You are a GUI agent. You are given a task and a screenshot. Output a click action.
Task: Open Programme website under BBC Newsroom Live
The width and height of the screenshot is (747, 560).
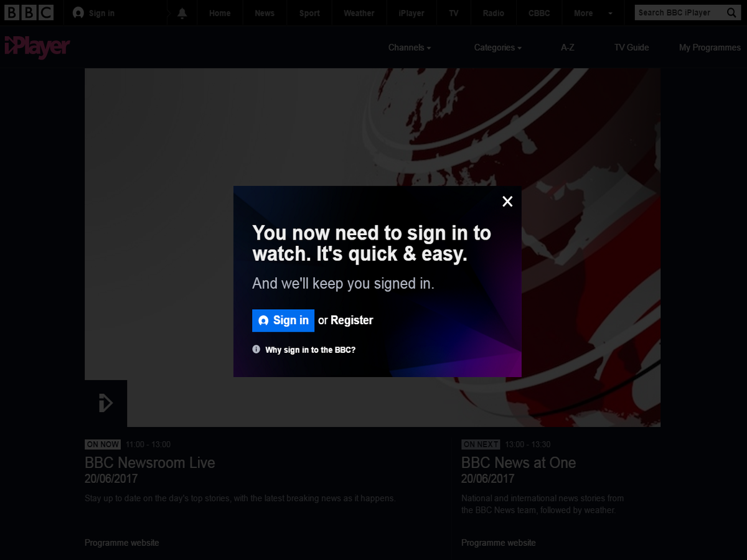[x=122, y=543]
